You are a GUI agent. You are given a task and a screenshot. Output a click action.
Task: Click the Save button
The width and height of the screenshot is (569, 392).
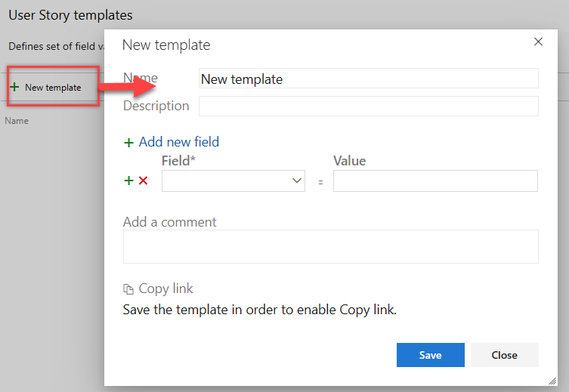(x=431, y=355)
